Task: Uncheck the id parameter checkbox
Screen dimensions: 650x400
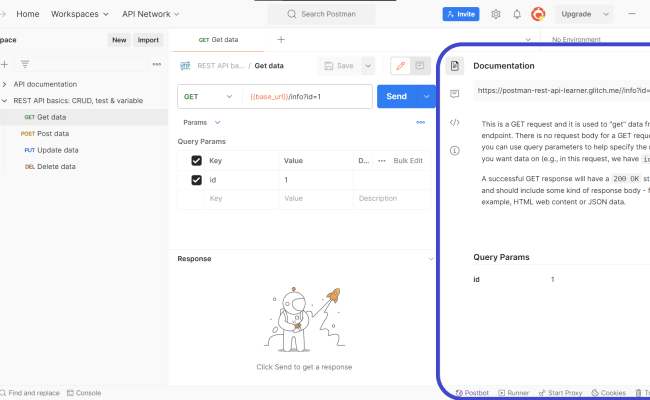Action: click(x=196, y=180)
